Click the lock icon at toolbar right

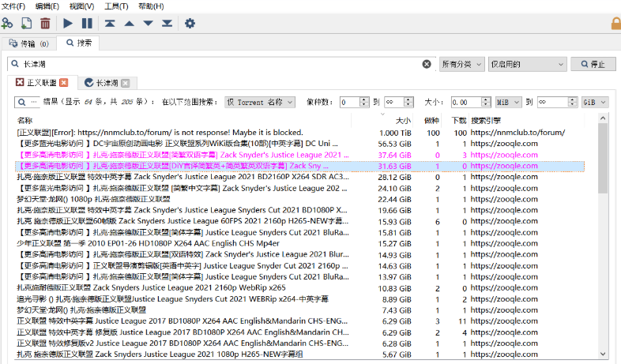pos(616,24)
